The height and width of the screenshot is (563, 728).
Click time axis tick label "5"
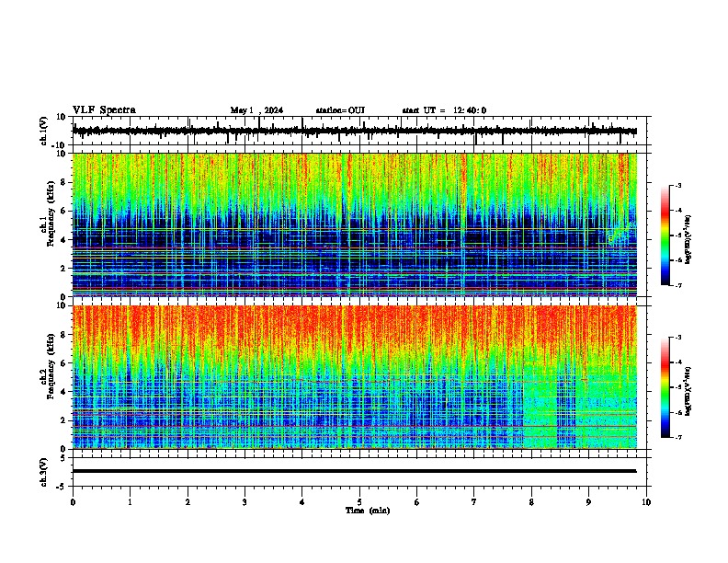coord(359,502)
